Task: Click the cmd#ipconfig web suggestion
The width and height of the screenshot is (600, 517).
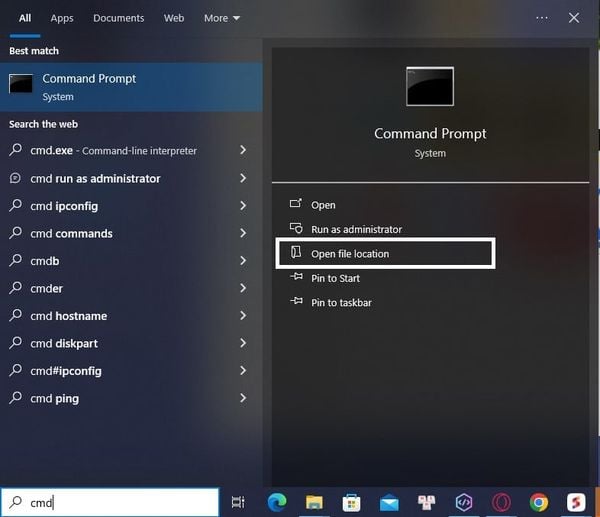Action: pos(131,371)
